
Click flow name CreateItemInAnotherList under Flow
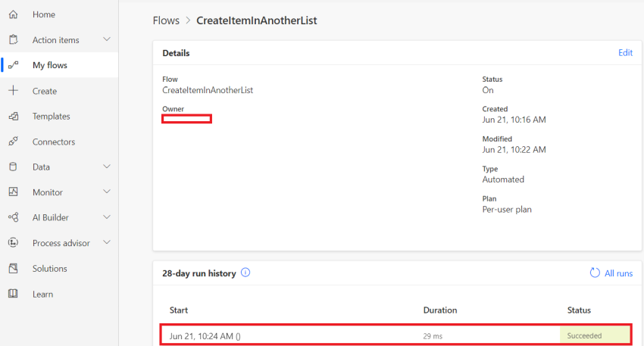208,90
